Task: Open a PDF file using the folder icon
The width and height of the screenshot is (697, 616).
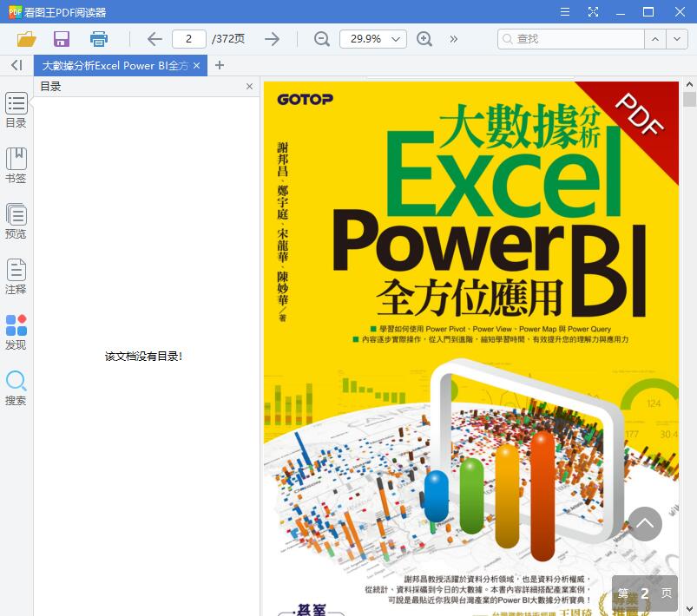Action: (x=25, y=38)
